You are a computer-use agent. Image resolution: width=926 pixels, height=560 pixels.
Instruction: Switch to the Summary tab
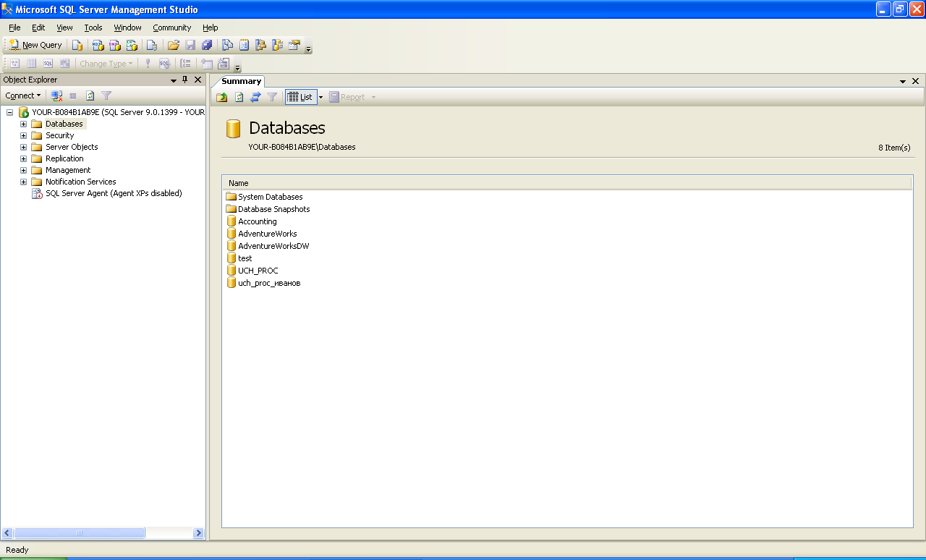(241, 81)
